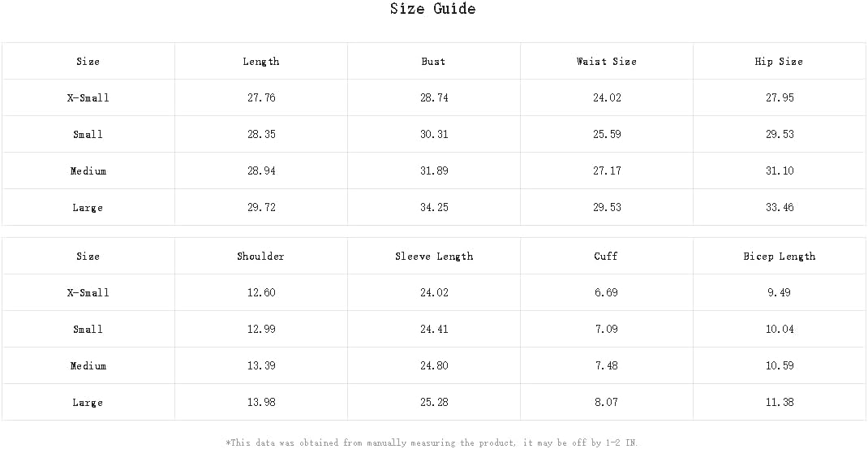
Task: Select the Small bicep value 10.04
Action: click(780, 330)
